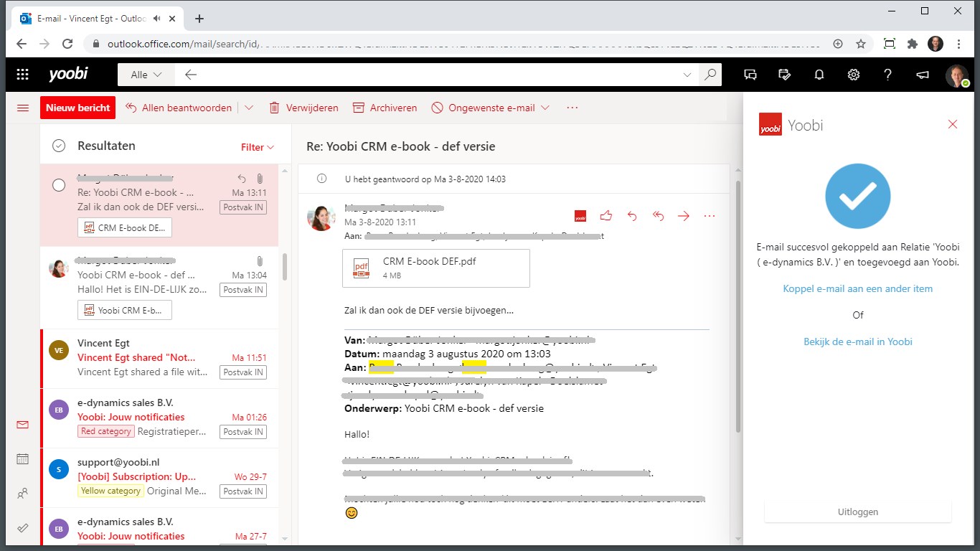Viewport: 980px width, 551px height.
Task: Open the notifications bell
Action: 819,75
